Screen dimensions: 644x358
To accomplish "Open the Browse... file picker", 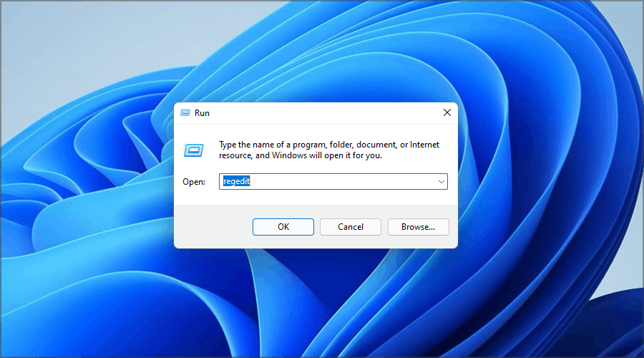I will (x=418, y=227).
